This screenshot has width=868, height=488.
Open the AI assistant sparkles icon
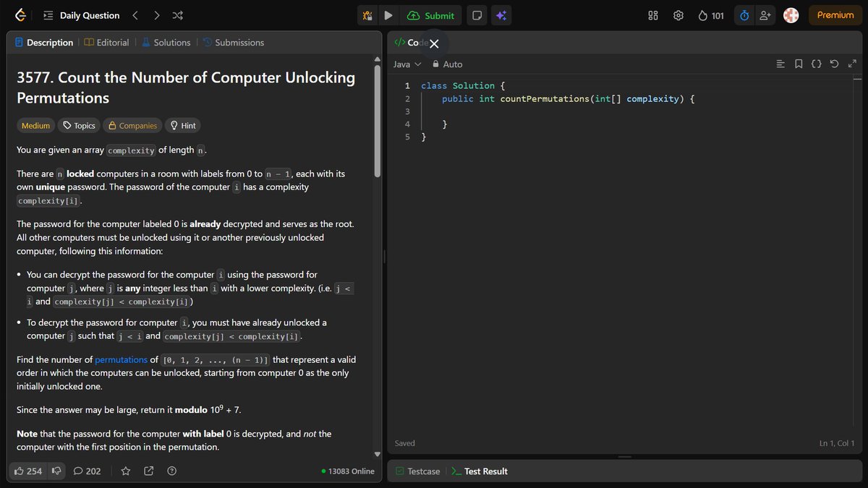[x=501, y=14]
